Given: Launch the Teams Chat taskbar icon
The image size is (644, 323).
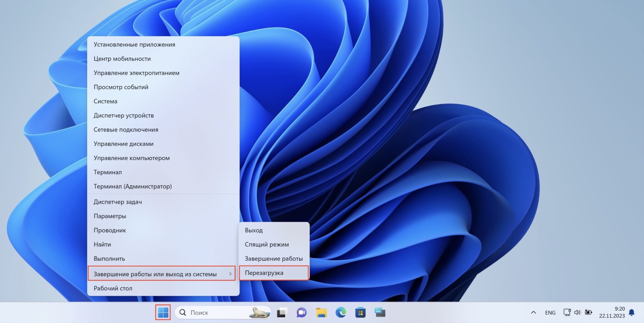Looking at the screenshot, I should click(x=301, y=313).
